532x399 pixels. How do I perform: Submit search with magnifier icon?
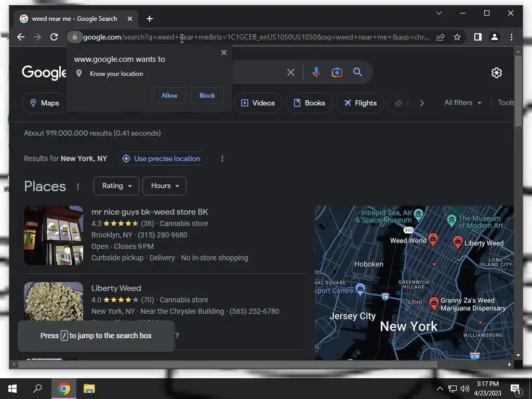pos(357,72)
